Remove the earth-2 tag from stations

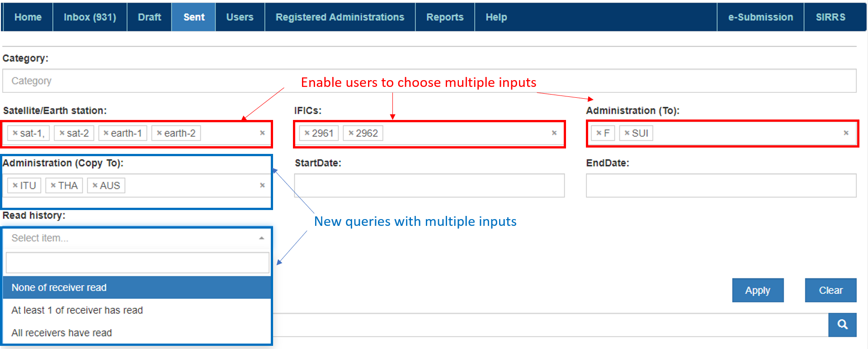click(159, 133)
